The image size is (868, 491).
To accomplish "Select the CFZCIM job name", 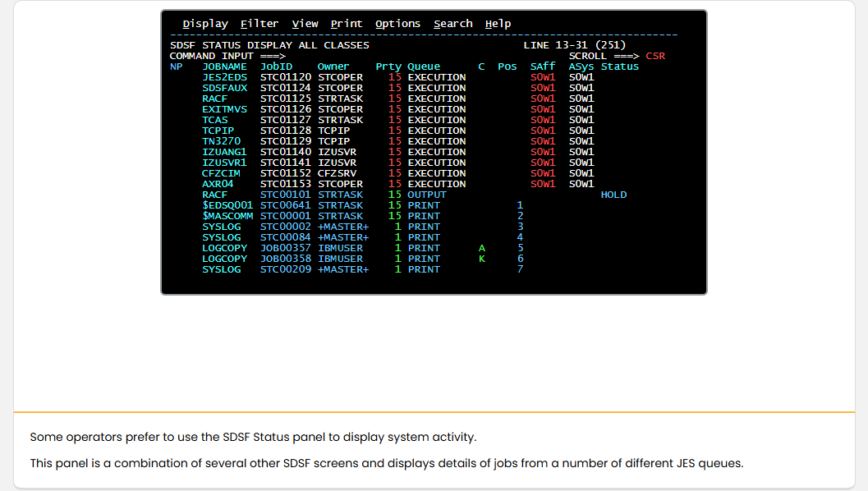I will click(222, 173).
